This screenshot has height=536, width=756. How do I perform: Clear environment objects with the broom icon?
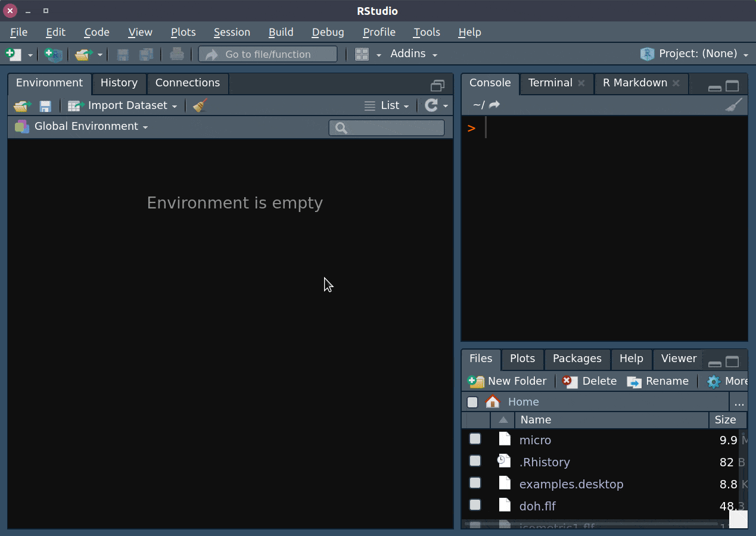click(200, 105)
